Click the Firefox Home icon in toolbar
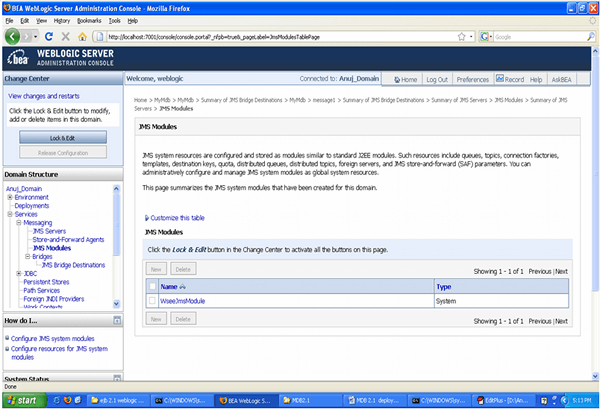The height and width of the screenshot is (409, 600). 79,37
